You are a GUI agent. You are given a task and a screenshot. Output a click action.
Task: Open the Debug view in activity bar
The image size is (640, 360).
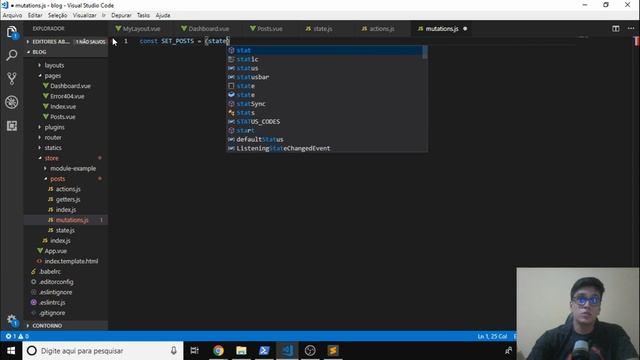11,102
